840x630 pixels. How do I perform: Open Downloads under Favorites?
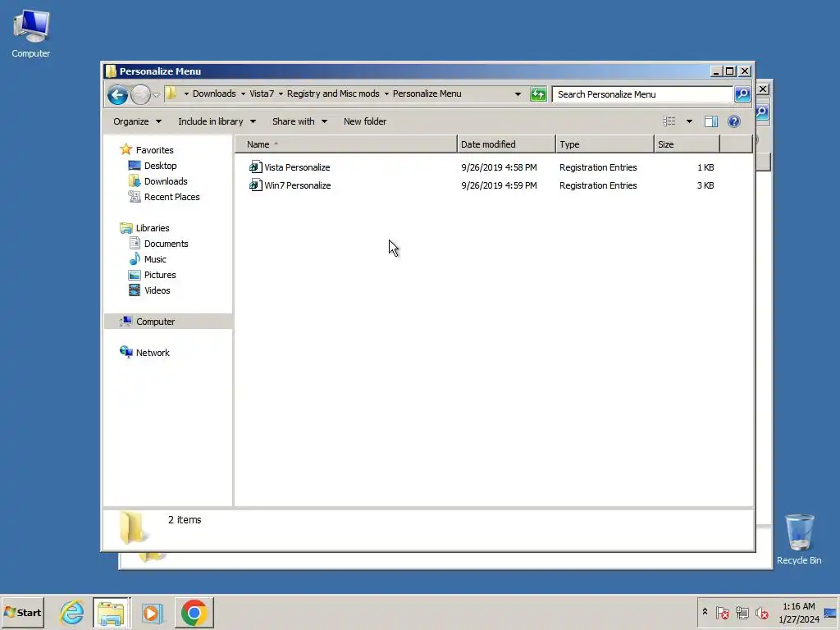coord(166,181)
